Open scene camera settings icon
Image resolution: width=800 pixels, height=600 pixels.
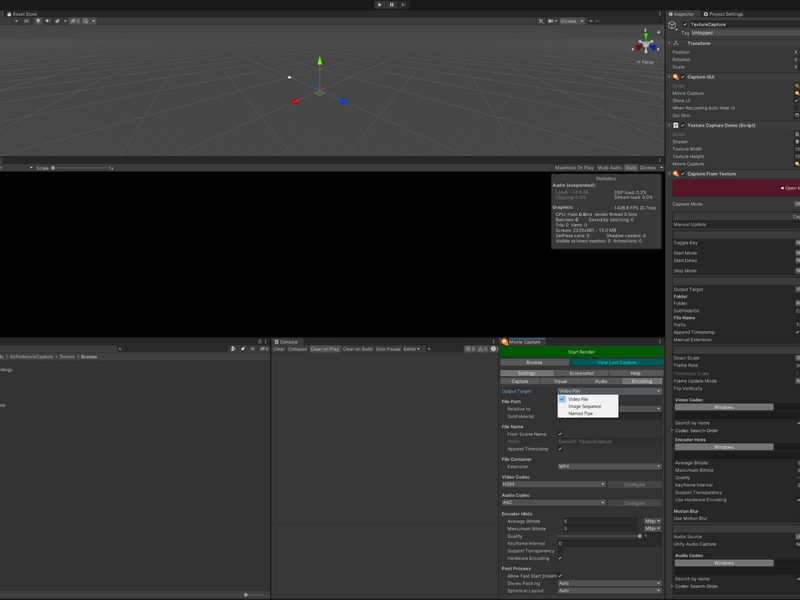click(551, 21)
